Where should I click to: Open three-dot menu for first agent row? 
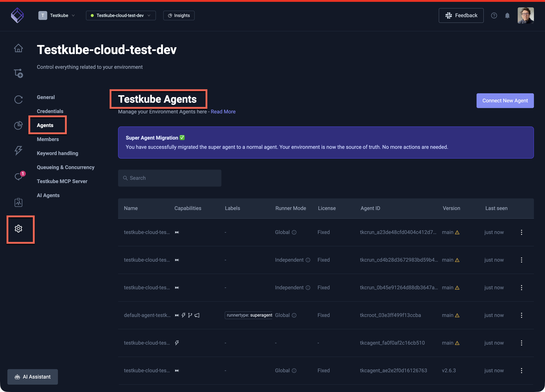(x=521, y=232)
